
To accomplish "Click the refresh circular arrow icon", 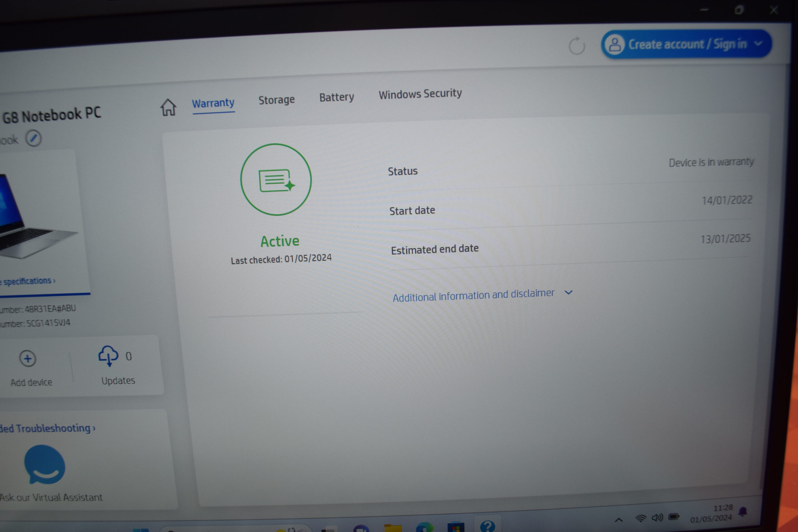I will click(x=577, y=46).
